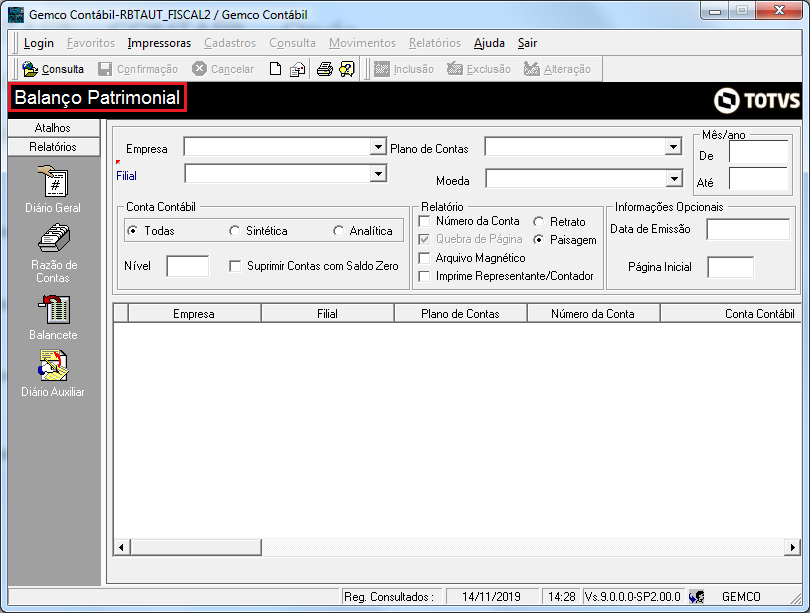
Task: Click the blank new page toolbar icon
Action: click(275, 69)
